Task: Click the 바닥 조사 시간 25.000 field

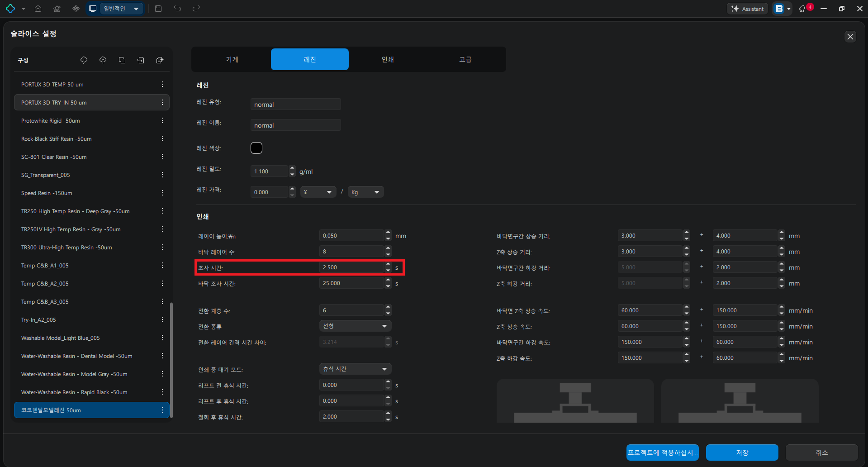Action: pyautogui.click(x=352, y=283)
